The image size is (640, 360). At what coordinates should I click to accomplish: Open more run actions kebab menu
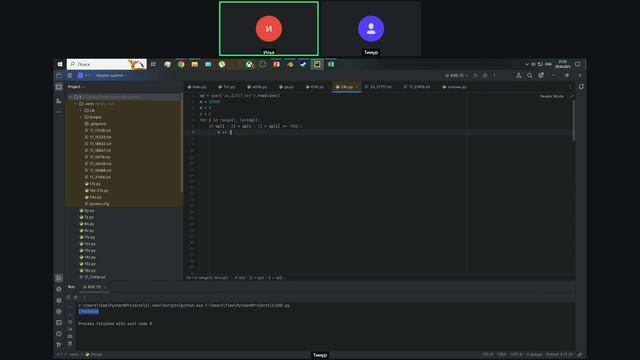(494, 76)
